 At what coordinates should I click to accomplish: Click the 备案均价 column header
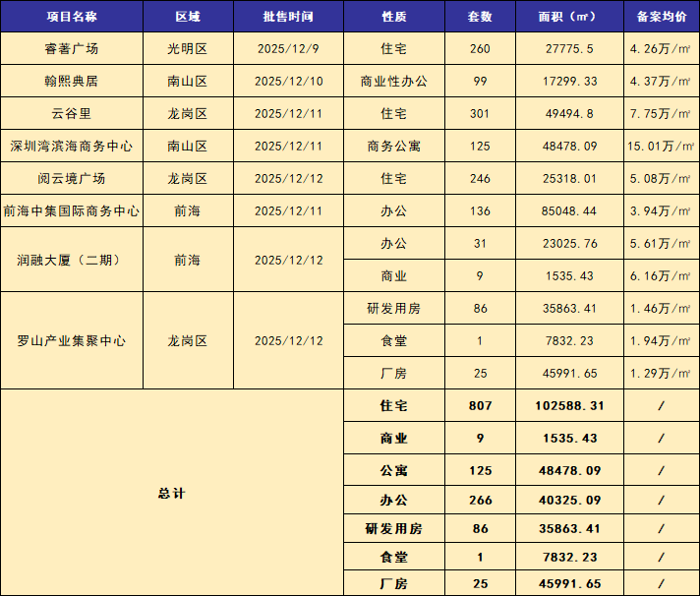[662, 17]
